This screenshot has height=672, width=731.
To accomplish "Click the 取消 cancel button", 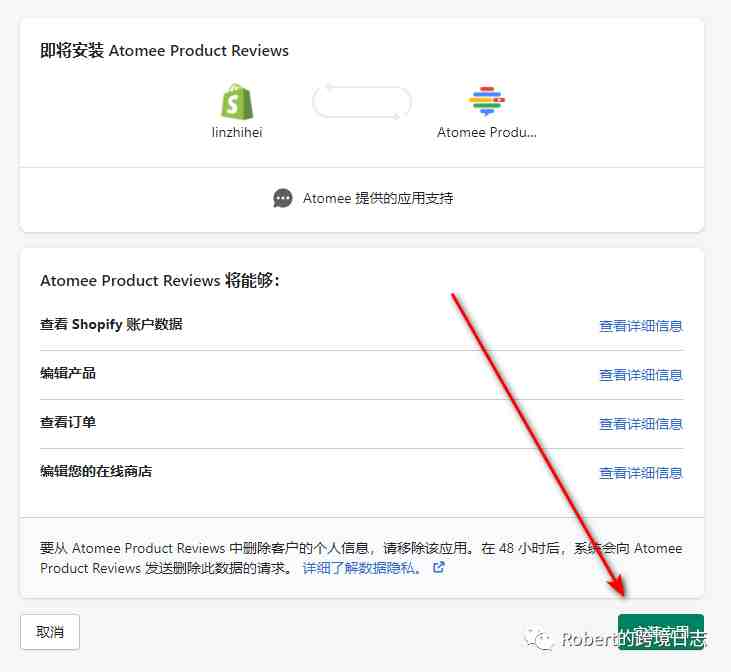I will (x=50, y=632).
